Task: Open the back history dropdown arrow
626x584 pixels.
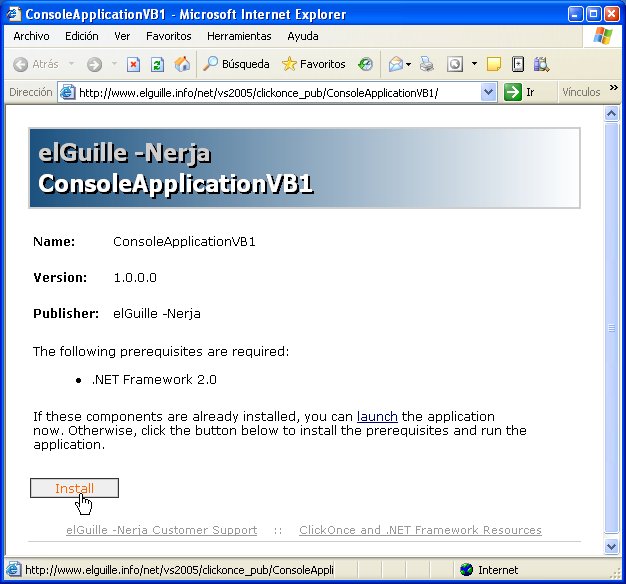Action: [71, 63]
